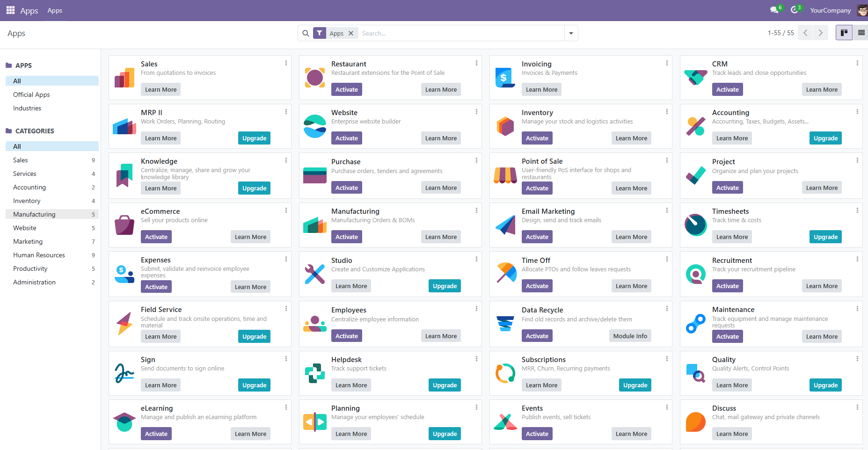Click the Sales app icon

coord(124,78)
